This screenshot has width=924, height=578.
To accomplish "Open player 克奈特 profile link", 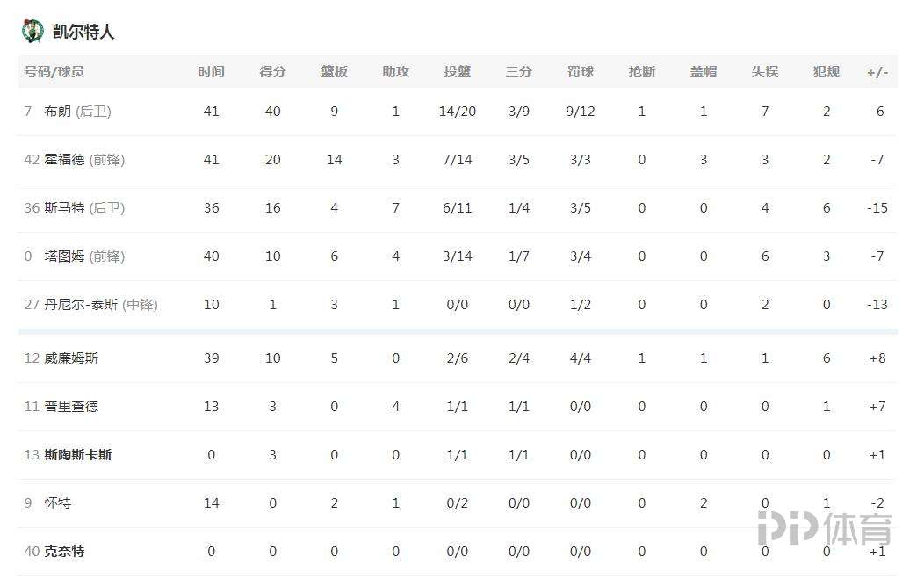I will click(x=64, y=552).
